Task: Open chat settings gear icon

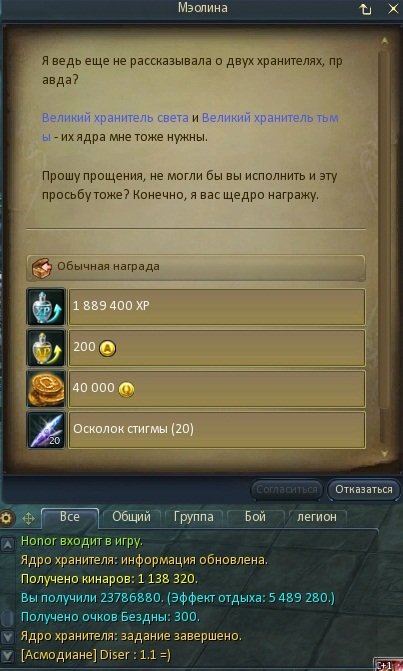Action: (x=6, y=518)
